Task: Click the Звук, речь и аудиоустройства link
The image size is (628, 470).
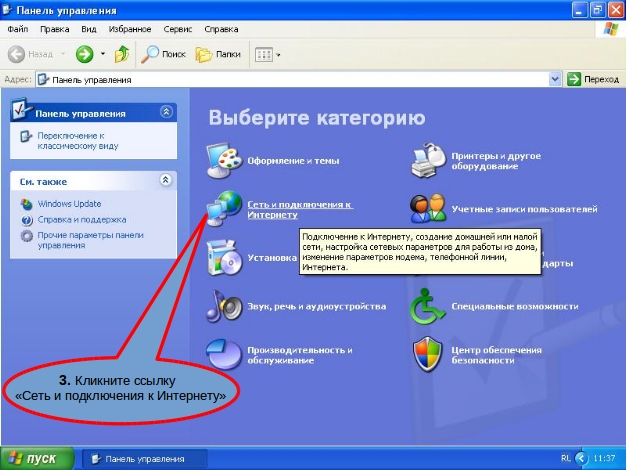Action: tap(317, 307)
